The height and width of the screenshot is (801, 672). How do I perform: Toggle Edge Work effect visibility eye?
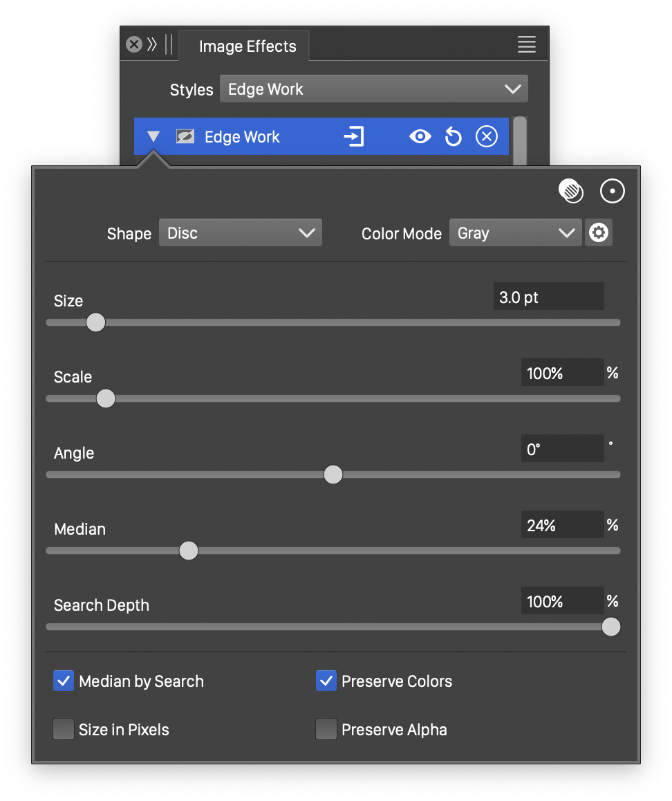click(420, 137)
